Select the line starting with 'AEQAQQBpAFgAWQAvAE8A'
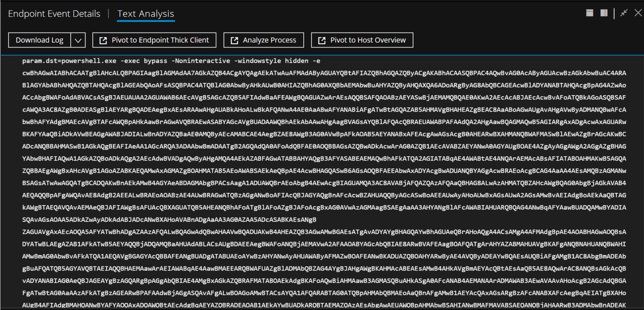Viewport: 644px width, 310px height. point(324,195)
